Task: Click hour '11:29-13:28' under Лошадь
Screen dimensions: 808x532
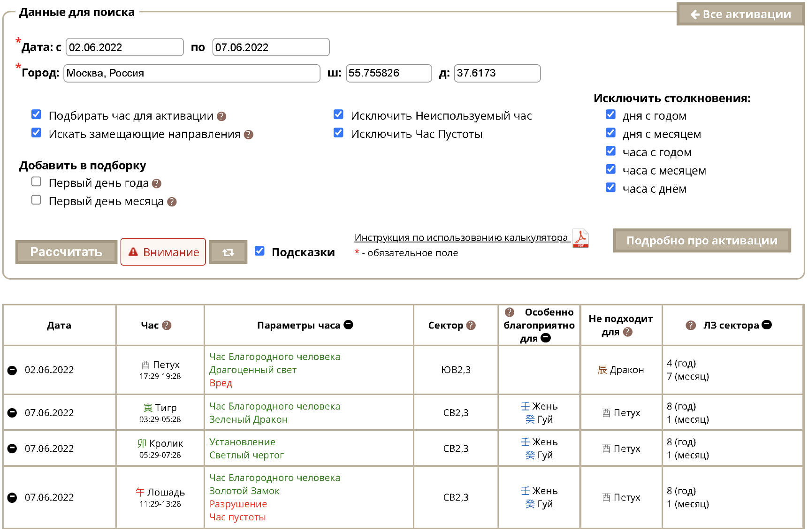Action: click(160, 504)
